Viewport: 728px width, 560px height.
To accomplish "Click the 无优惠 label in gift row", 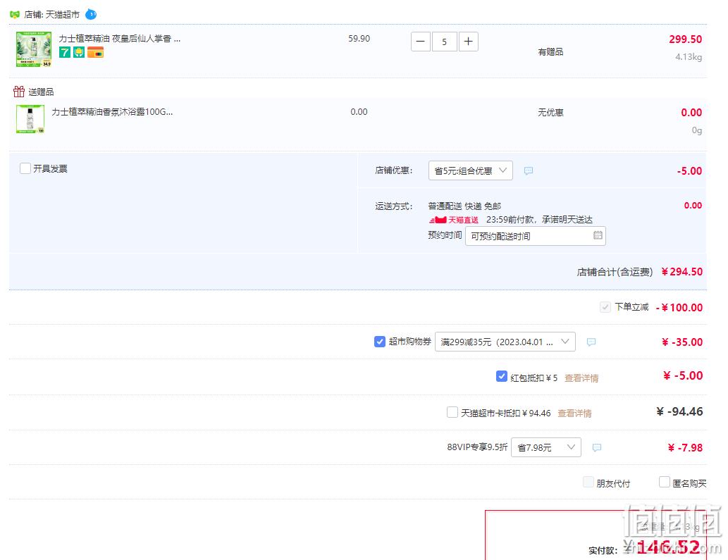I will coord(550,112).
